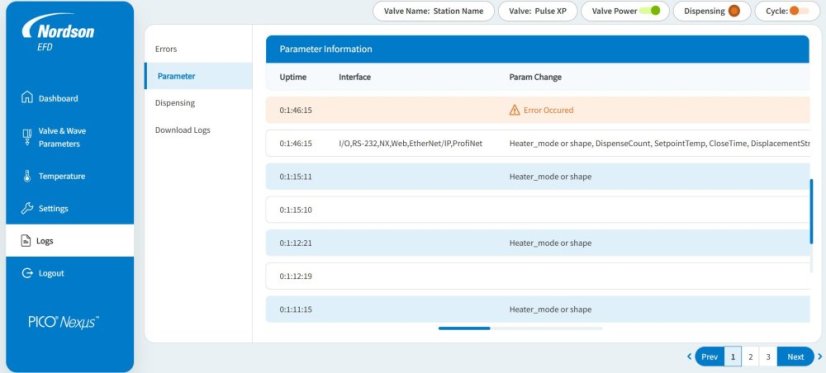
Task: Click Heater_mode or shape in 0:1:12:21 row
Action: (550, 243)
